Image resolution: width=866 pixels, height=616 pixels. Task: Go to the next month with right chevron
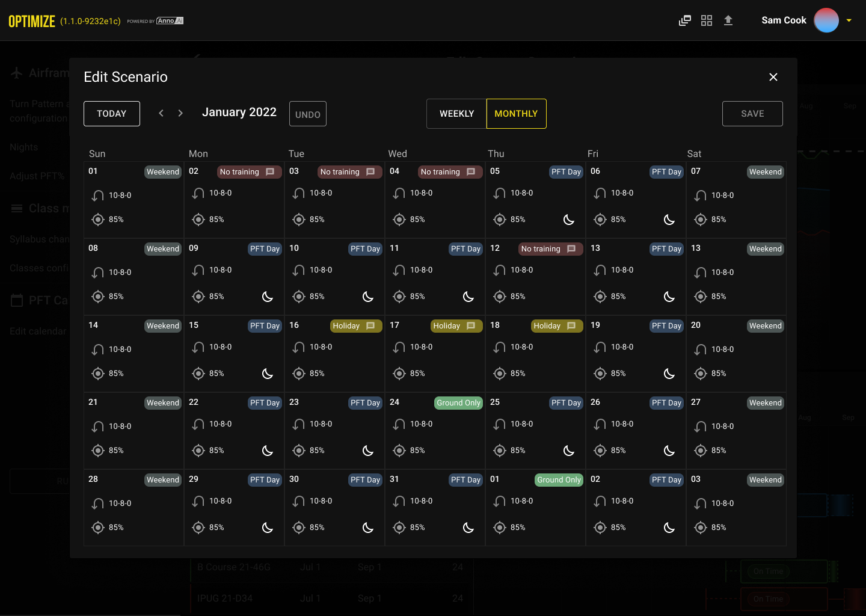(180, 113)
